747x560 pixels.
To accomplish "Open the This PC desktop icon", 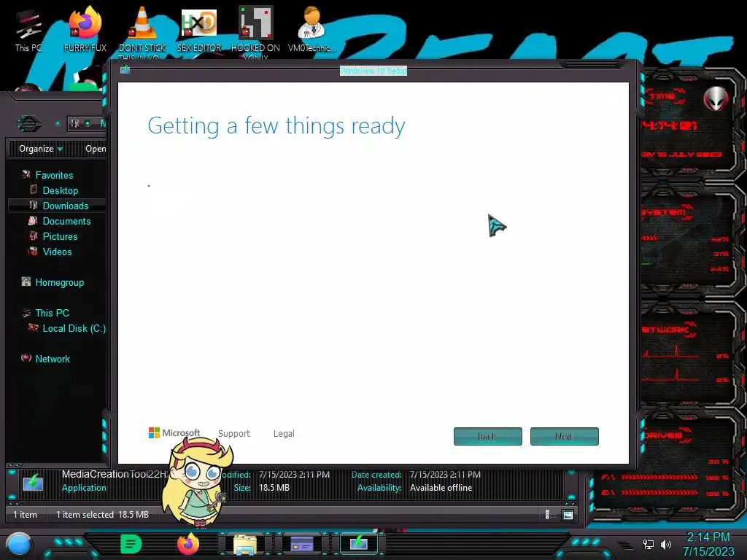I will [x=28, y=29].
